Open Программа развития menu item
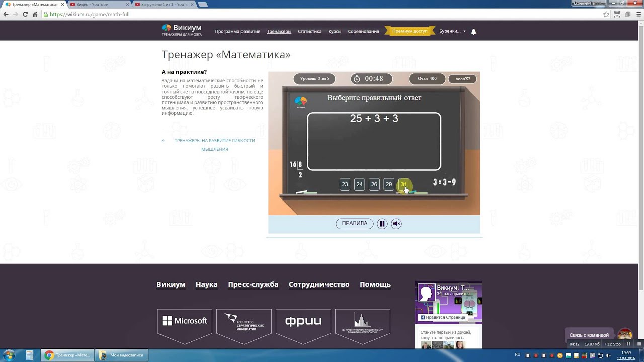This screenshot has height=362, width=644. pyautogui.click(x=237, y=31)
